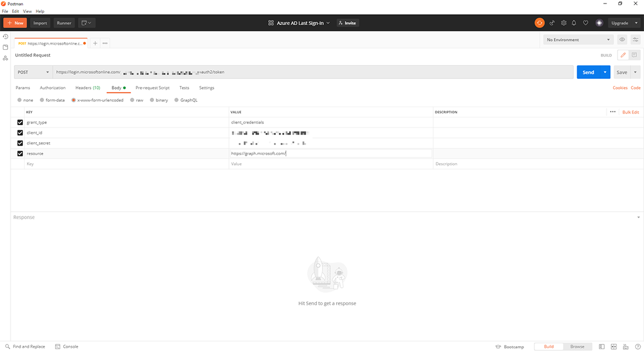
Task: Open the No Environment dropdown
Action: (578, 40)
